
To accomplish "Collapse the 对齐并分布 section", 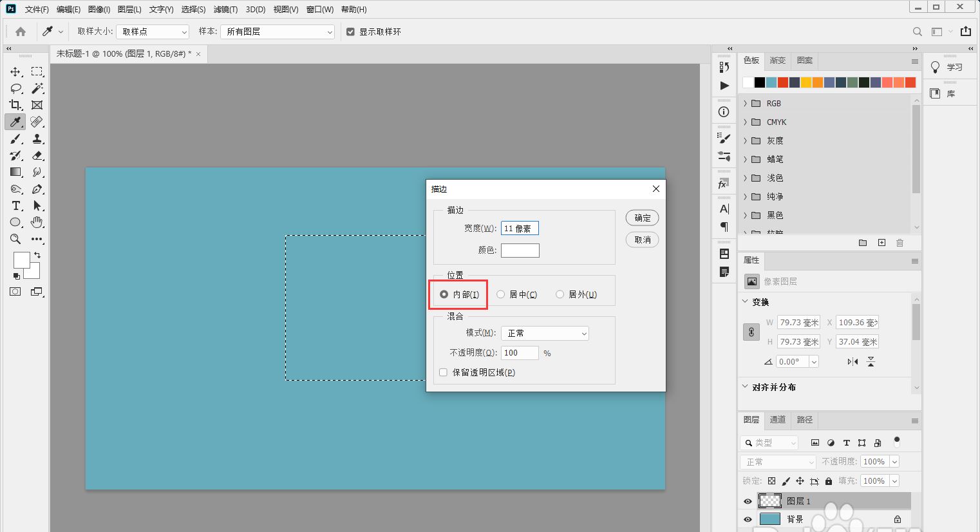I will tap(746, 386).
